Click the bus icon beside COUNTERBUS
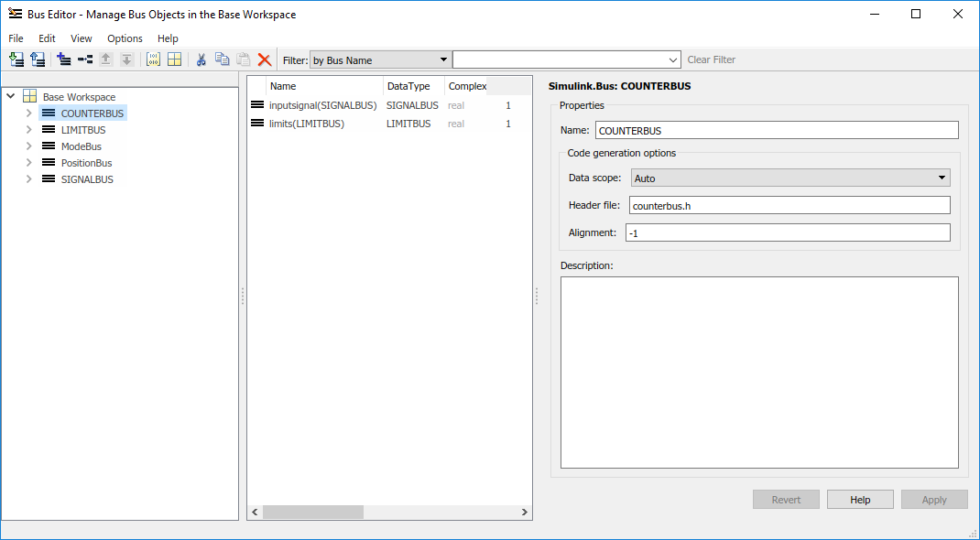 pyautogui.click(x=49, y=113)
